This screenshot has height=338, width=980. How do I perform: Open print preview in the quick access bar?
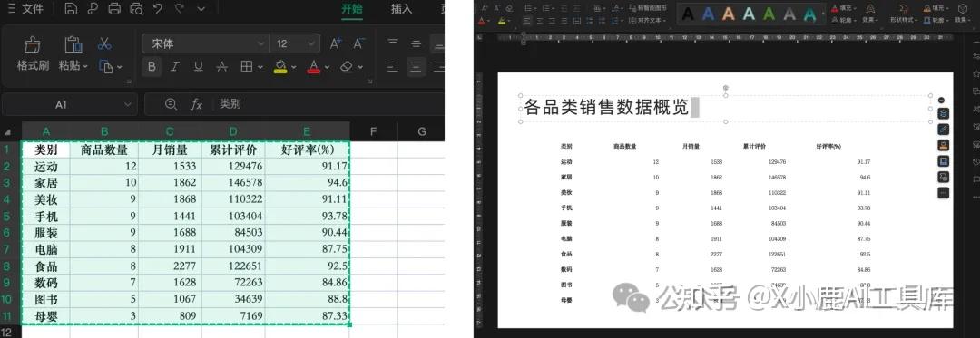click(x=135, y=9)
